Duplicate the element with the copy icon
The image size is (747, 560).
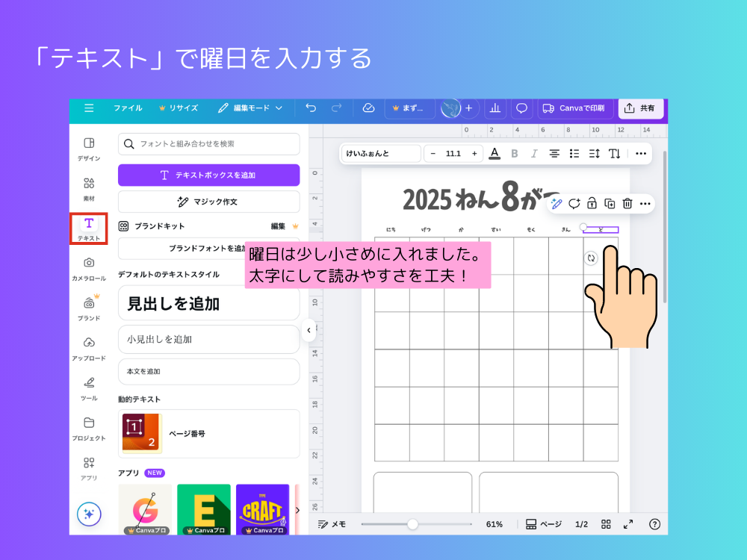[x=608, y=203]
